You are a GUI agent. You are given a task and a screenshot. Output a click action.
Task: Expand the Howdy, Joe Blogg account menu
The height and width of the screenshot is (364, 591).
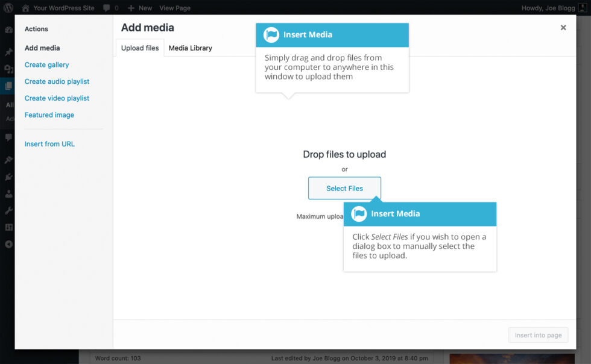tap(550, 8)
